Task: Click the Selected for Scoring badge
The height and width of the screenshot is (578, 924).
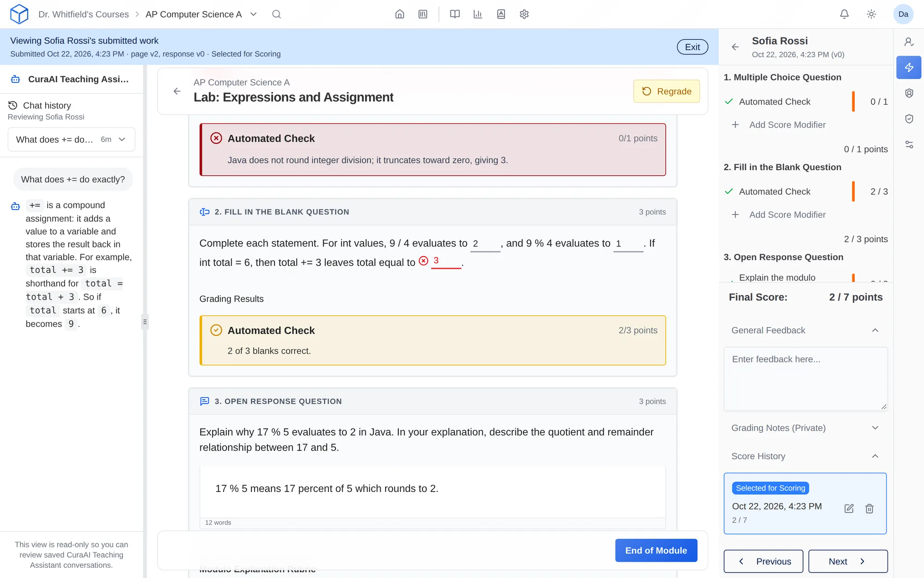Action: tap(770, 488)
